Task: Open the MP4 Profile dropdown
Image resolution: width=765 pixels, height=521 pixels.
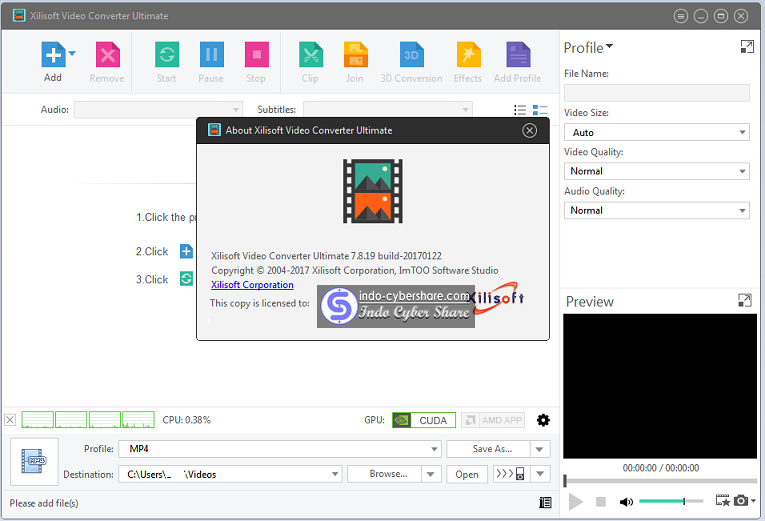Action: pyautogui.click(x=280, y=449)
